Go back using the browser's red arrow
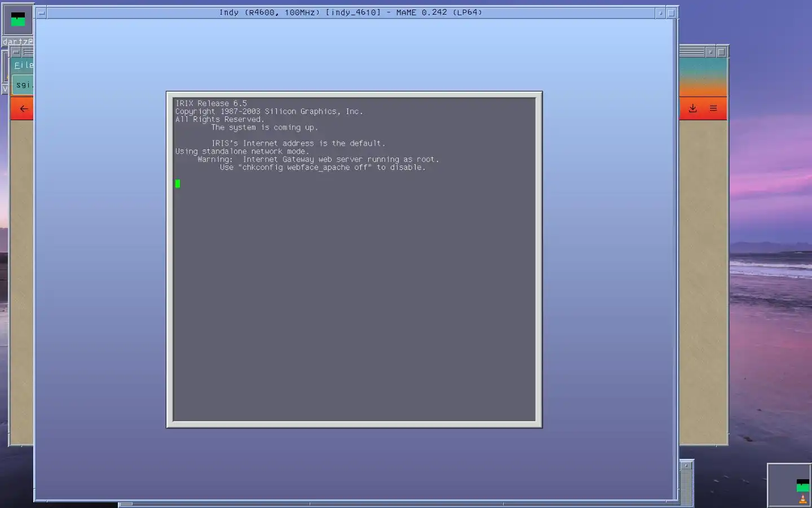Image resolution: width=812 pixels, height=508 pixels. click(x=24, y=108)
